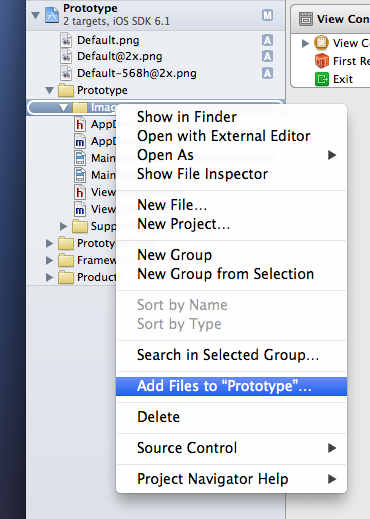
Task: Open the Open As submenu
Action: click(231, 155)
